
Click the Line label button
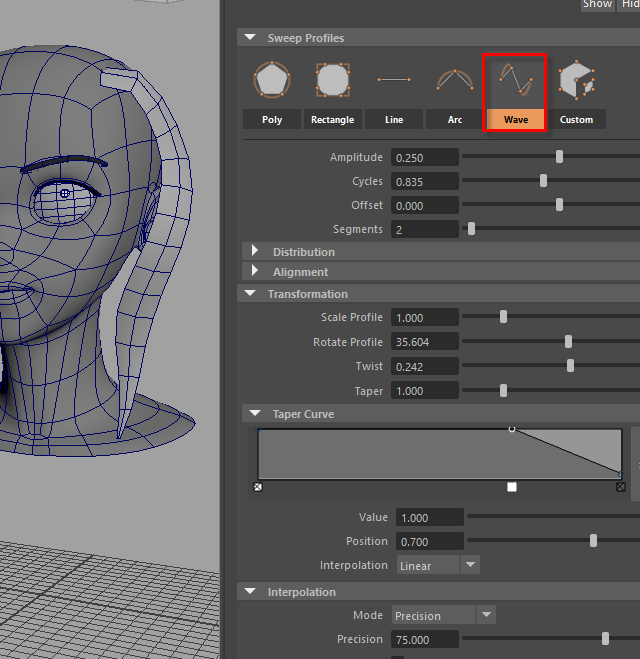394,119
